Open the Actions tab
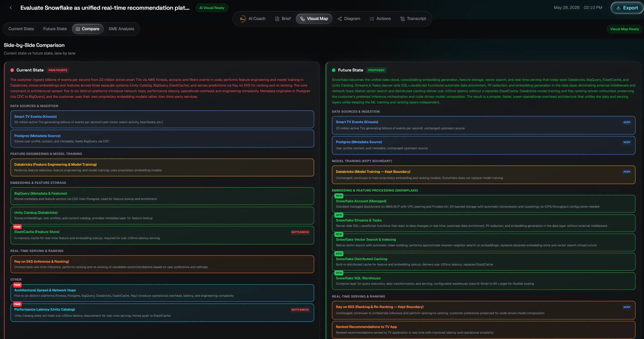 coord(380,19)
